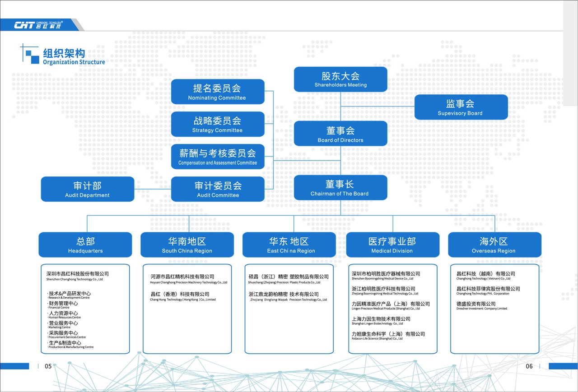Click the Overseas Region box
The width and height of the screenshot is (578, 392).
tap(494, 245)
